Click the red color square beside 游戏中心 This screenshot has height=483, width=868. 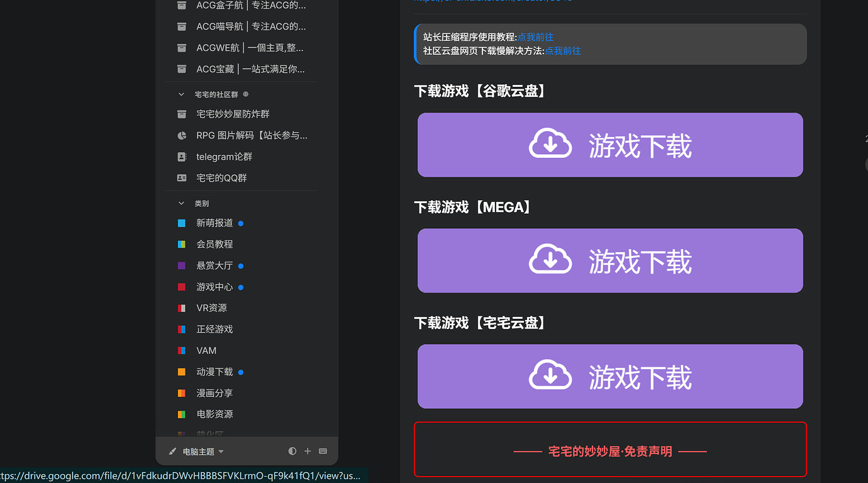click(182, 287)
